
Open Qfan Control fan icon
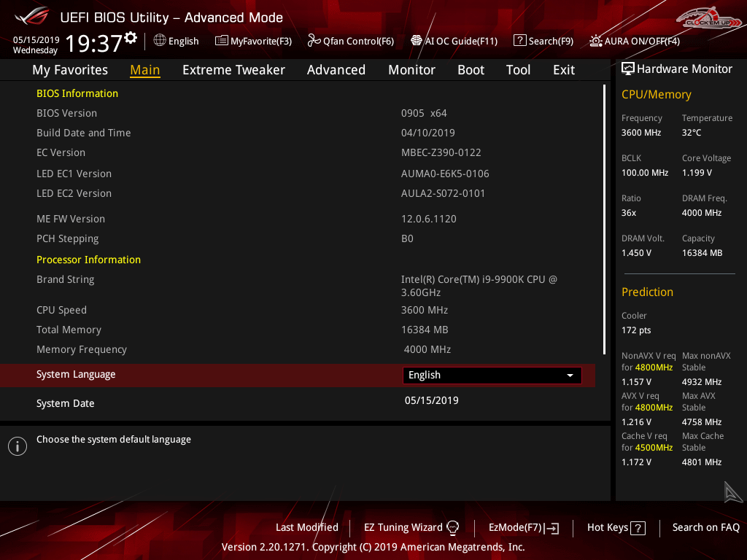pyautogui.click(x=314, y=41)
